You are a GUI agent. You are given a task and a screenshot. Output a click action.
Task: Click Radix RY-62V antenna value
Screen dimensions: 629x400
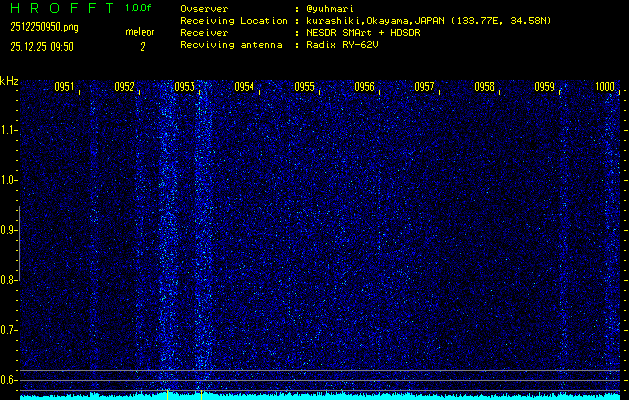coord(342,45)
